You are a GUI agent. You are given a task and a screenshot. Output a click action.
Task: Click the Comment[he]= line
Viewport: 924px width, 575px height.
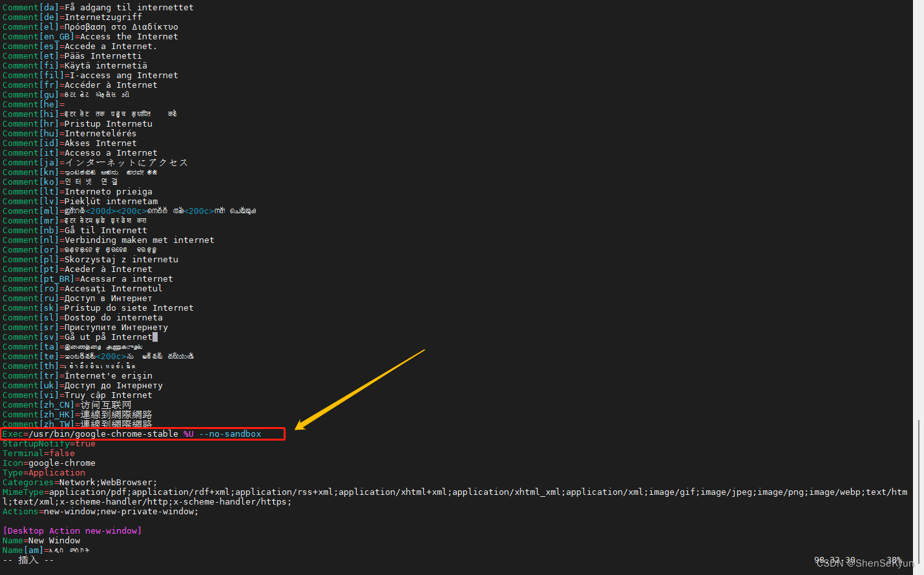coord(34,105)
